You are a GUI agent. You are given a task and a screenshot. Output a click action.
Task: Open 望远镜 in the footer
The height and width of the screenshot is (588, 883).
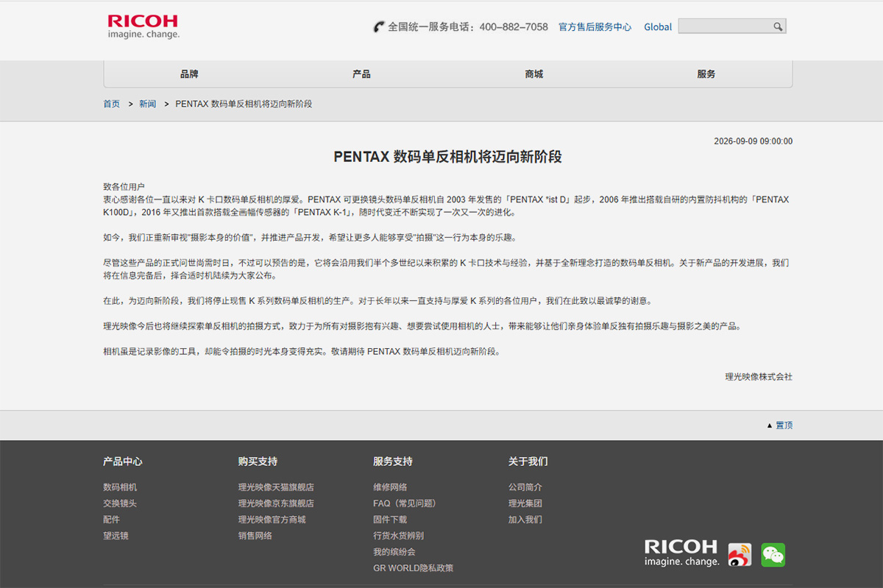pos(116,536)
